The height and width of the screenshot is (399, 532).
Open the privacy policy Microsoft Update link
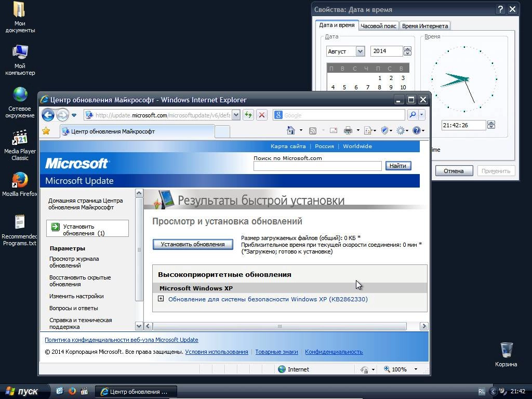pyautogui.click(x=122, y=340)
